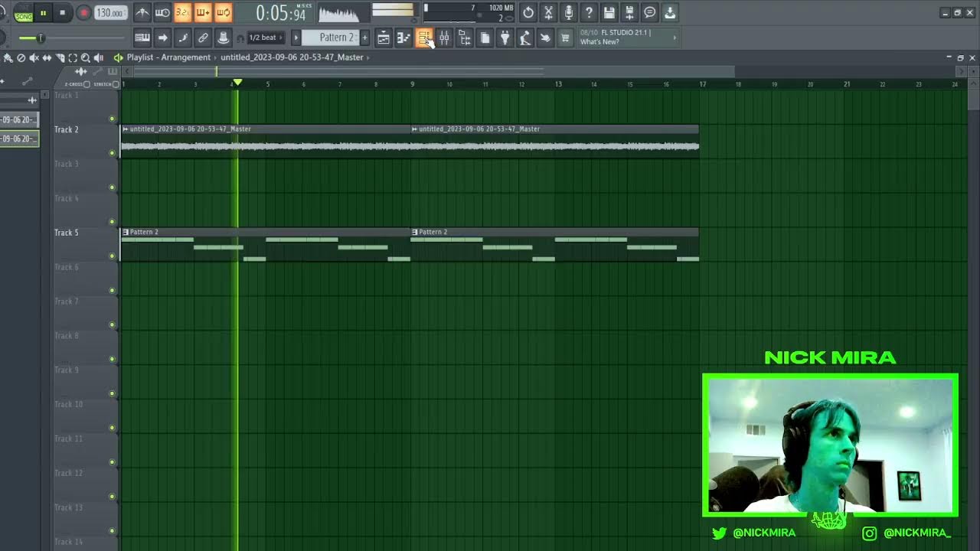Arm recording with the red record button
980x551 pixels.
[x=83, y=13]
